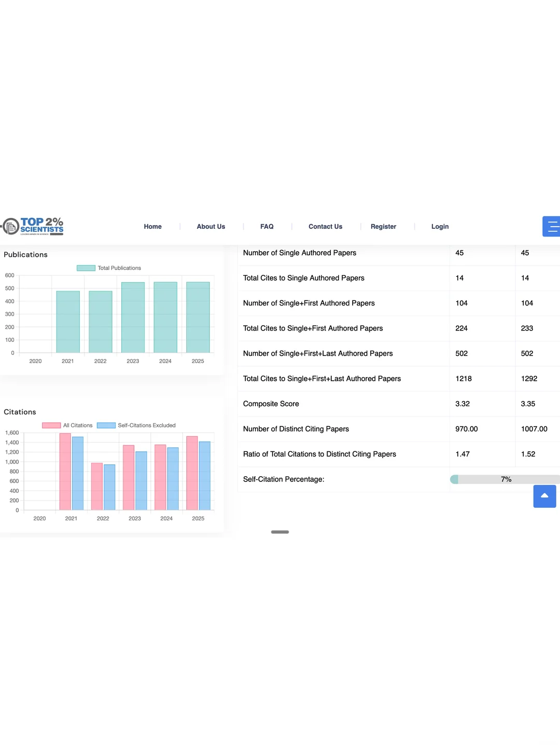Toggle the Self-Citations Excluded legend swatch
Screen dimensions: 560x747
coord(106,425)
